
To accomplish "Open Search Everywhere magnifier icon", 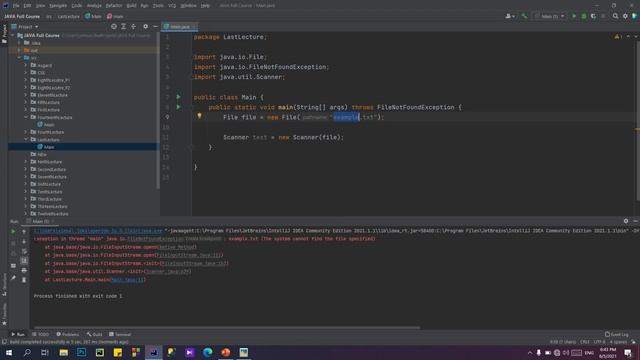I will pos(616,16).
